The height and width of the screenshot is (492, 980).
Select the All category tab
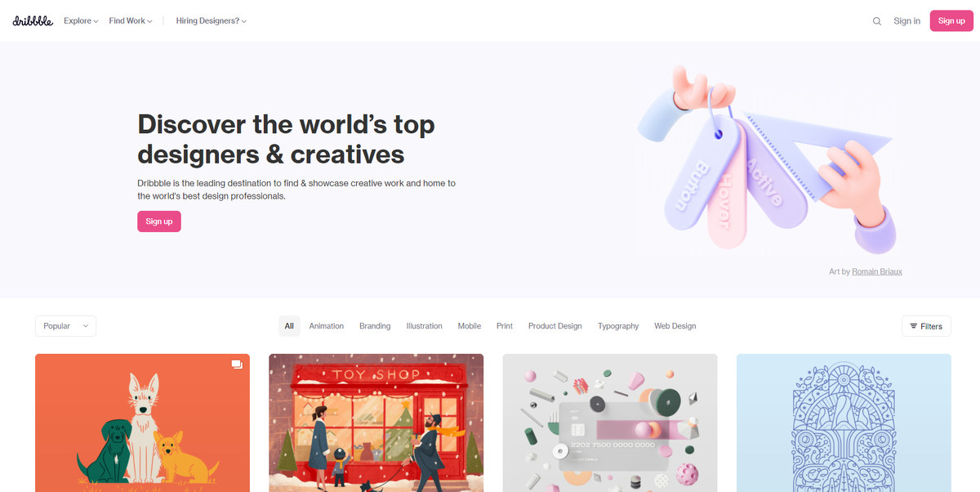coord(289,326)
